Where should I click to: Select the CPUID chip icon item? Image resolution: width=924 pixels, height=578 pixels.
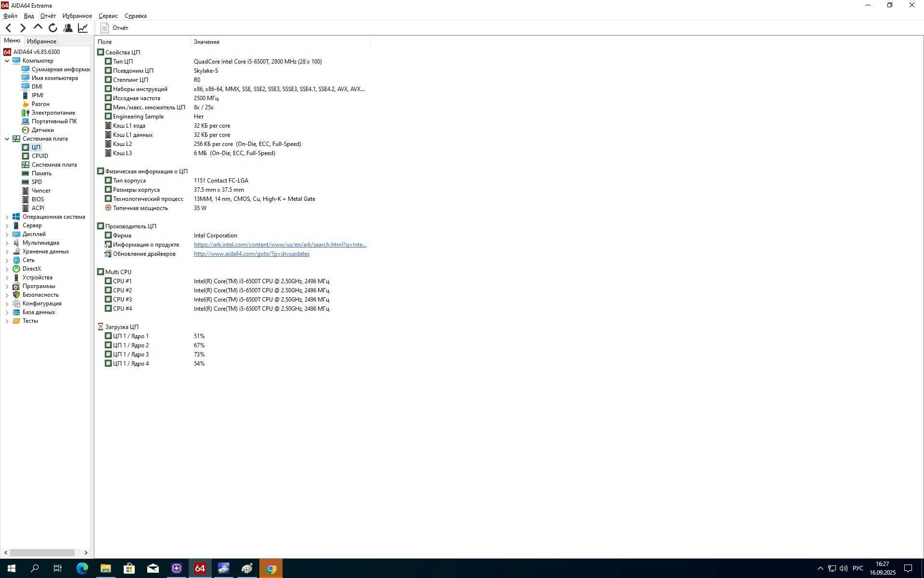35,156
